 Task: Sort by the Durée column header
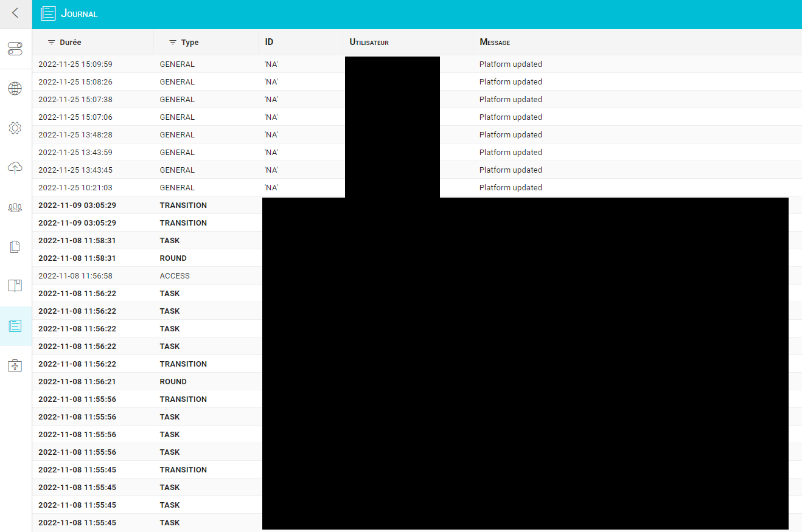(x=71, y=43)
